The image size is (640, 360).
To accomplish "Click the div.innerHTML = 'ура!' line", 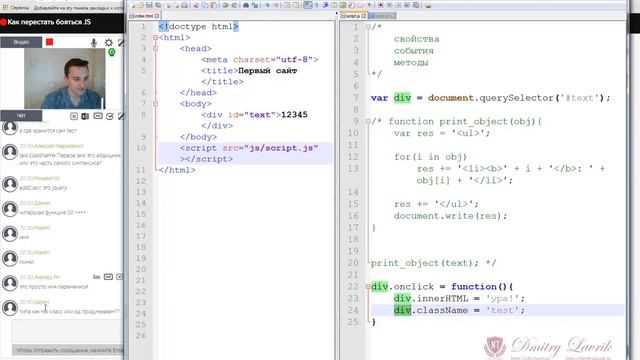I will click(x=459, y=298).
